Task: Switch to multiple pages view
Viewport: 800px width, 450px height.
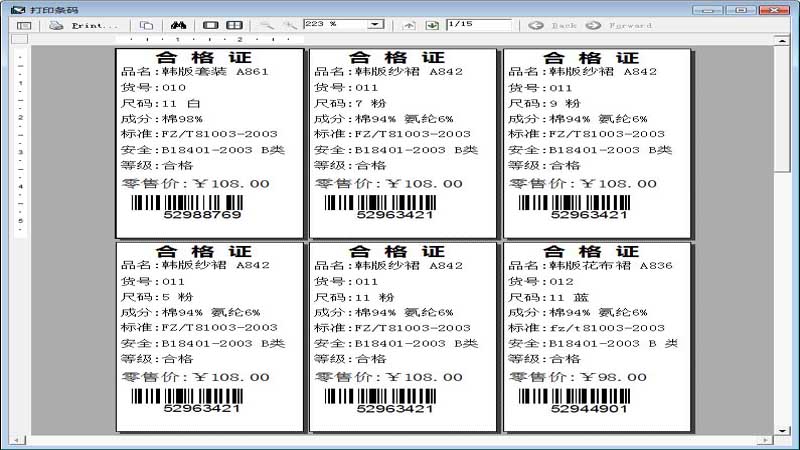Action: [234, 25]
